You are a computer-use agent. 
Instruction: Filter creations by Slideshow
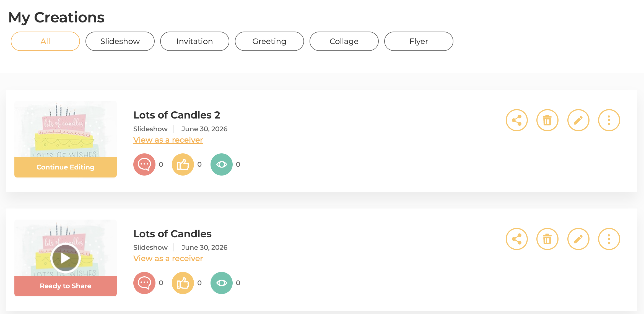[x=120, y=41]
